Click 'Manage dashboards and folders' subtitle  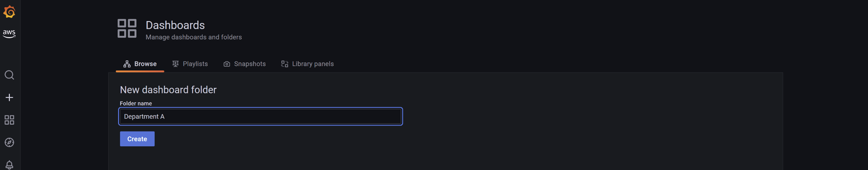coord(193,37)
